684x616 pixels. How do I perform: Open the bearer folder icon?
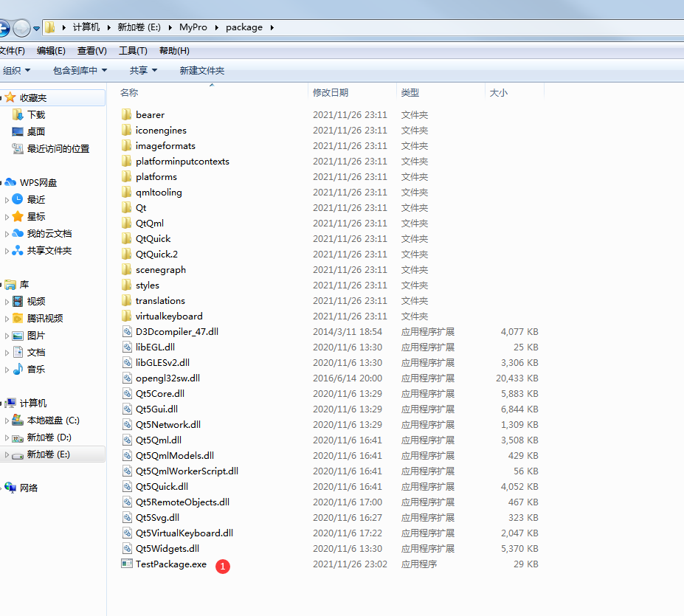(126, 115)
